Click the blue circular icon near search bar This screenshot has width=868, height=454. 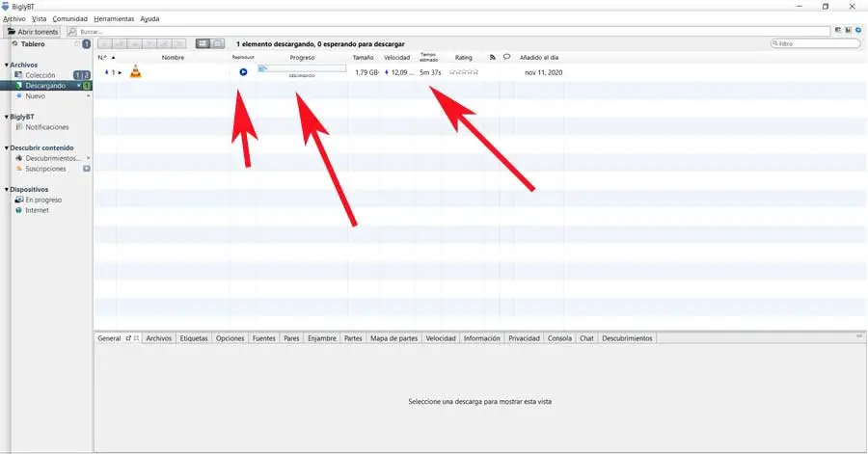[x=858, y=31]
